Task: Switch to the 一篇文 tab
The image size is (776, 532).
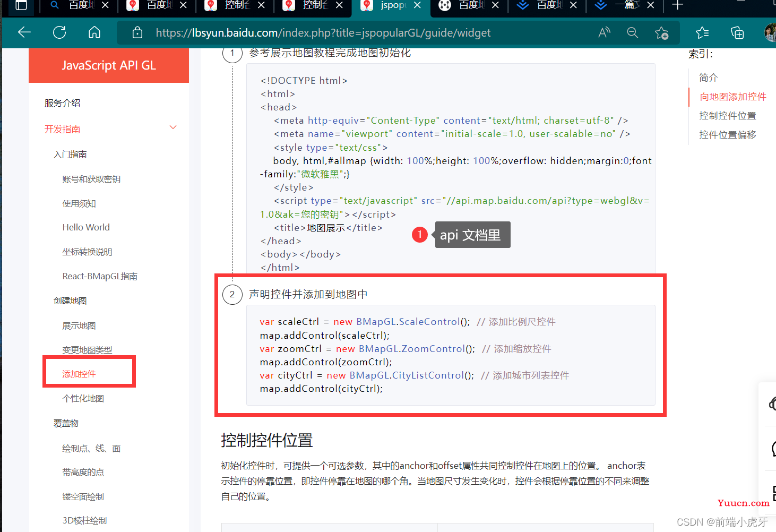Action: click(x=626, y=5)
